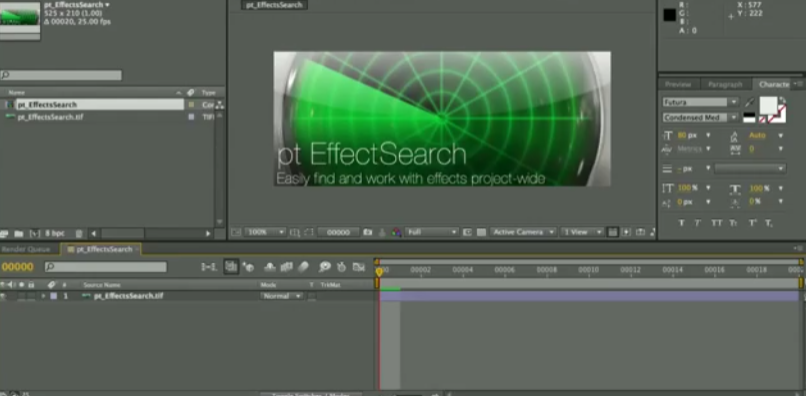
Task: Take a snapshot in the composition viewer
Action: (368, 232)
